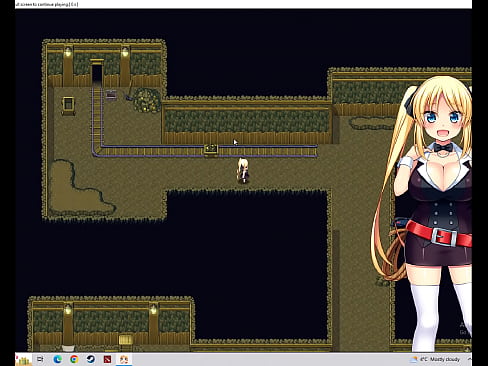Click the gold ore pile
Viewport: 488px width, 366px height.
(147, 100)
